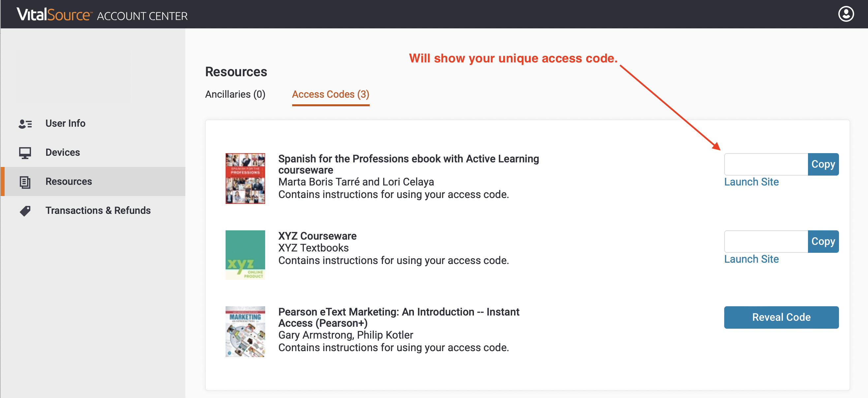Copy the XYZ Courseware access code
The height and width of the screenshot is (398, 868).
coord(823,242)
